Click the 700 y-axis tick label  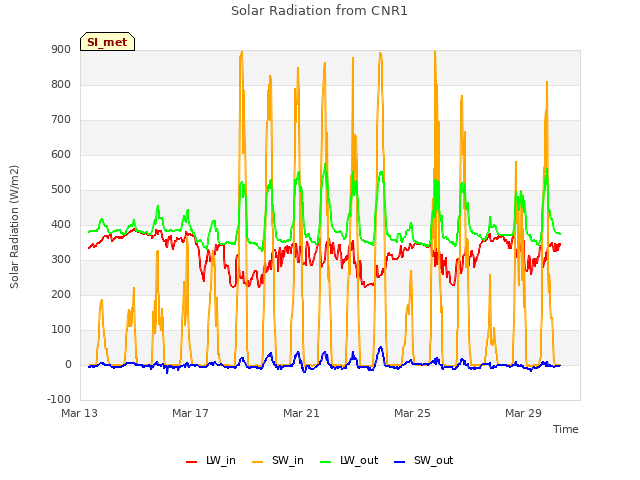[x=61, y=120]
